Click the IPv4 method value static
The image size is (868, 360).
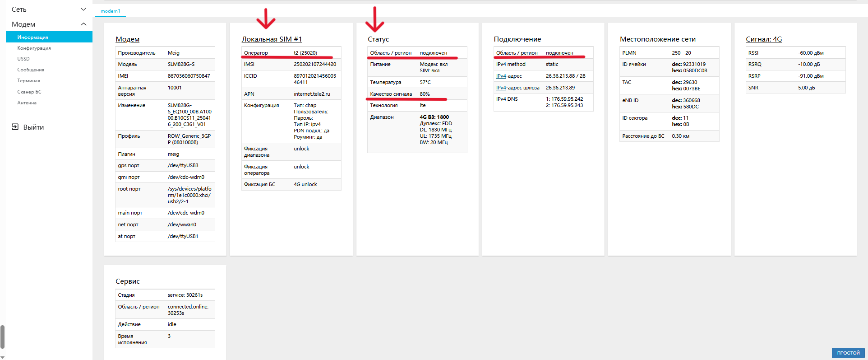pyautogui.click(x=552, y=64)
